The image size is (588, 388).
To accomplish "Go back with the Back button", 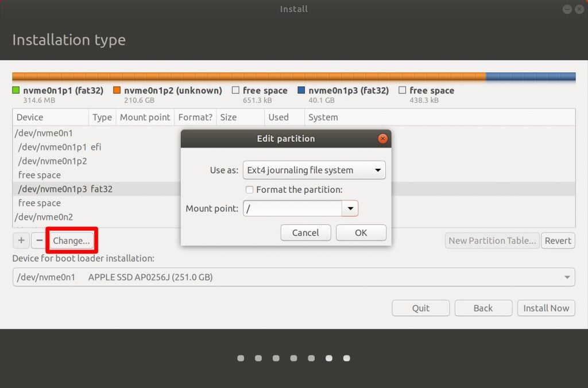I will (x=483, y=308).
